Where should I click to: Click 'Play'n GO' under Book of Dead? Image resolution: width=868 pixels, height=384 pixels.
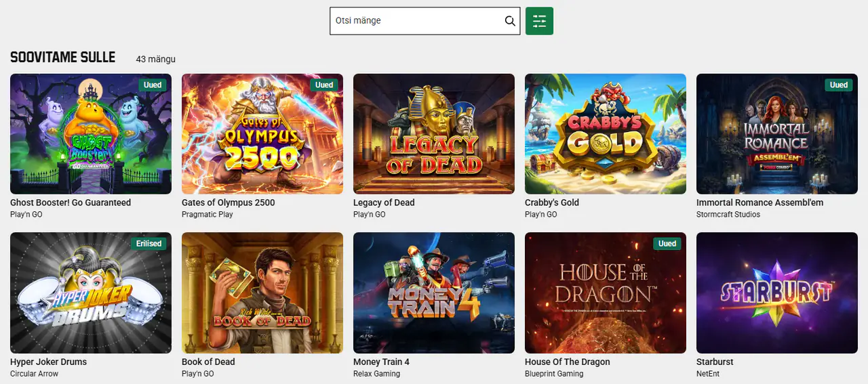click(198, 374)
